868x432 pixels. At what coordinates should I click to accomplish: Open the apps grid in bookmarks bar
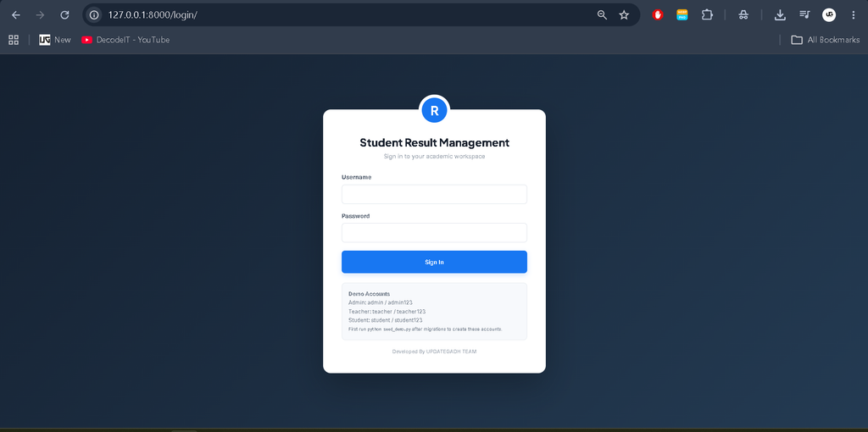tap(14, 40)
